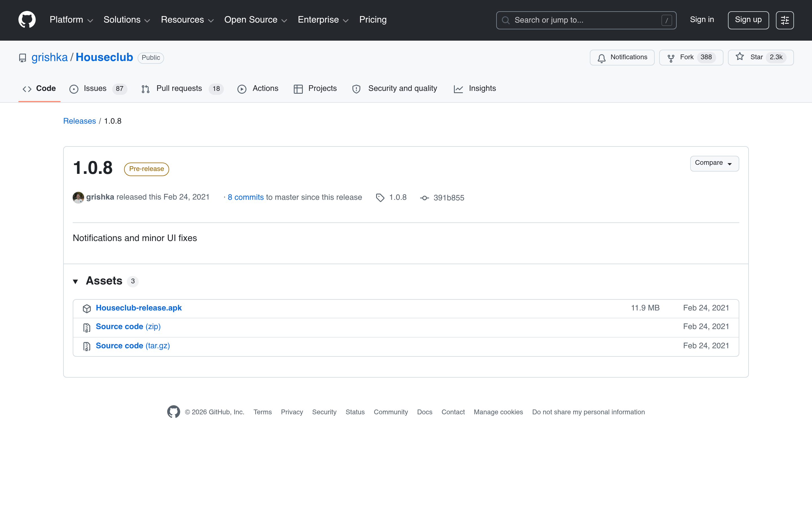Click the package icon for Houseclub-release.apk
The image size is (812, 508).
point(87,309)
